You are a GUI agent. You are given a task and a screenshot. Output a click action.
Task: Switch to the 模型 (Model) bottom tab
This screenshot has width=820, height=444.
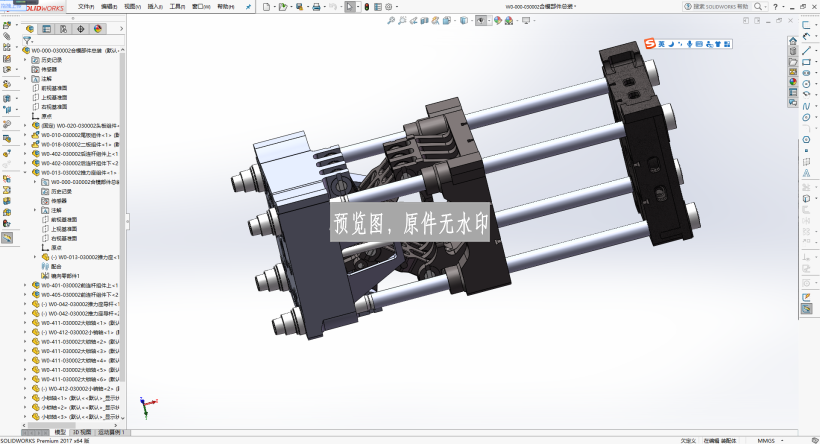(60, 432)
